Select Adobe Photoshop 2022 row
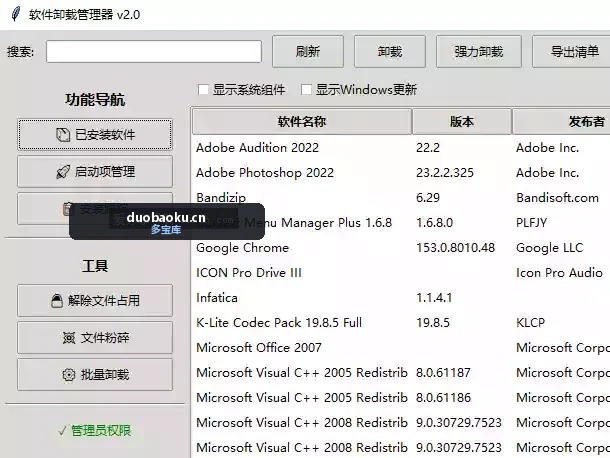 click(x=401, y=173)
